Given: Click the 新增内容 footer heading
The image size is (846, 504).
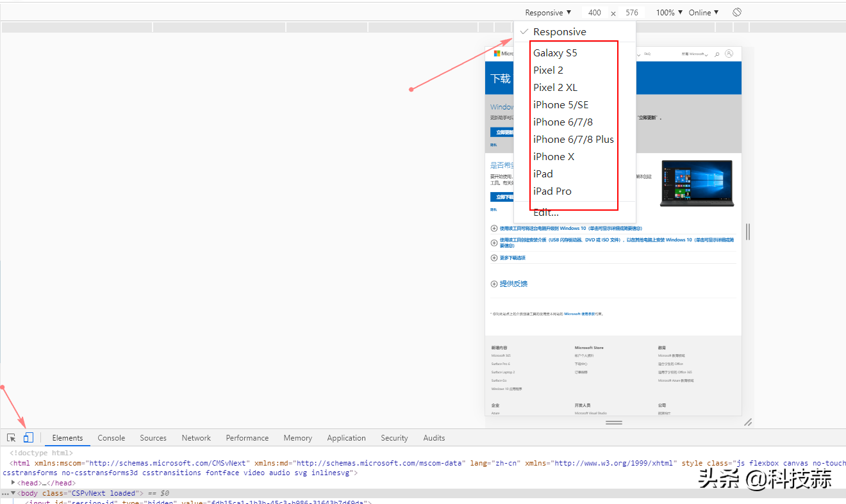Looking at the screenshot, I should point(499,348).
